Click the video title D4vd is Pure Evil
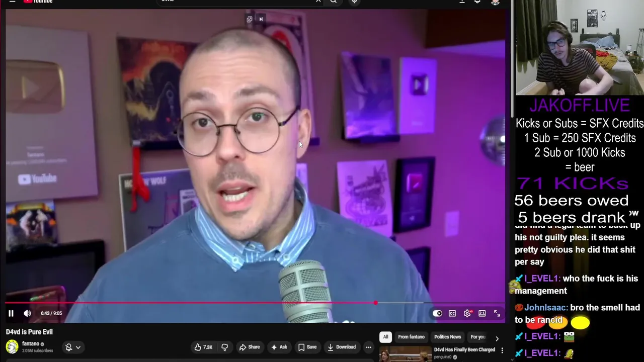The width and height of the screenshot is (644, 362). (29, 332)
